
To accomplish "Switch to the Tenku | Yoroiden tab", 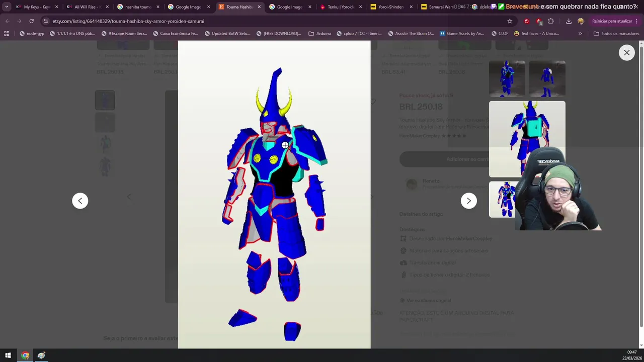I will click(x=340, y=7).
